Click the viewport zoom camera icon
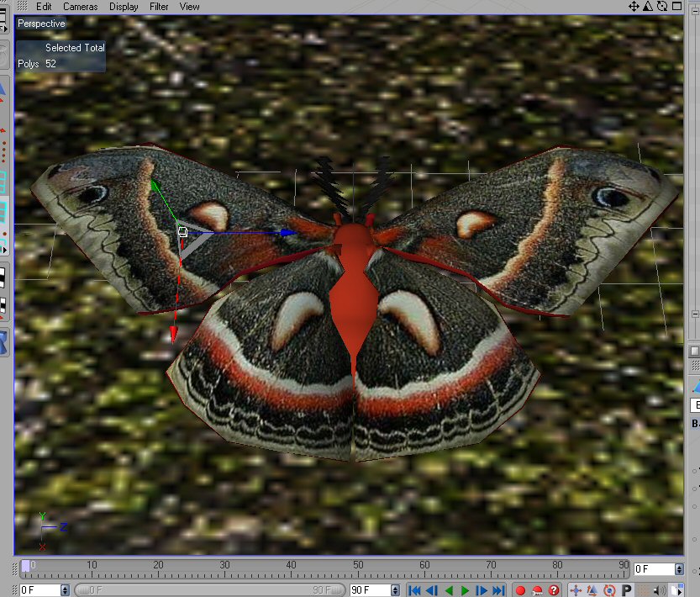The height and width of the screenshot is (597, 700). (647, 6)
